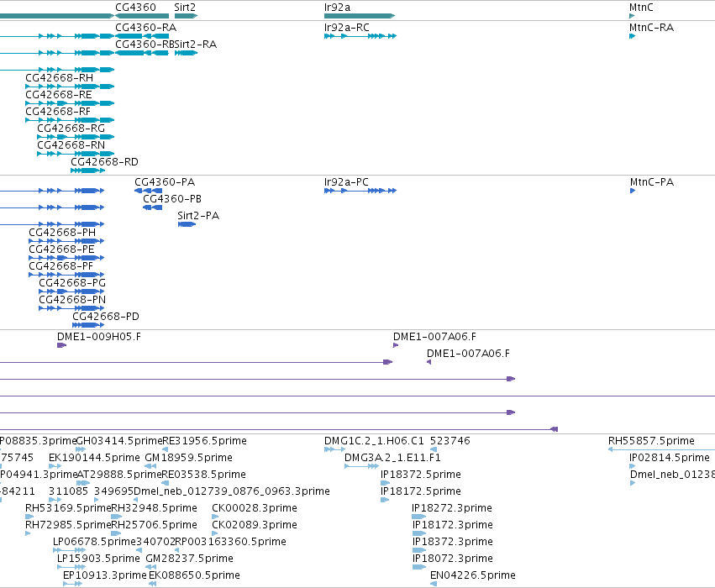Click protein CG42668-PD
This screenshot has width=715, height=588.
pos(106,317)
